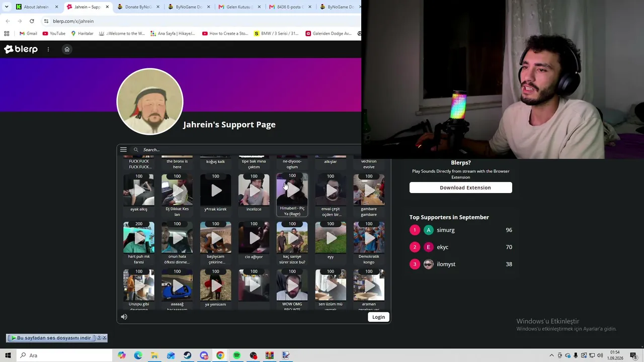Open the Windows Start menu

coord(8,355)
